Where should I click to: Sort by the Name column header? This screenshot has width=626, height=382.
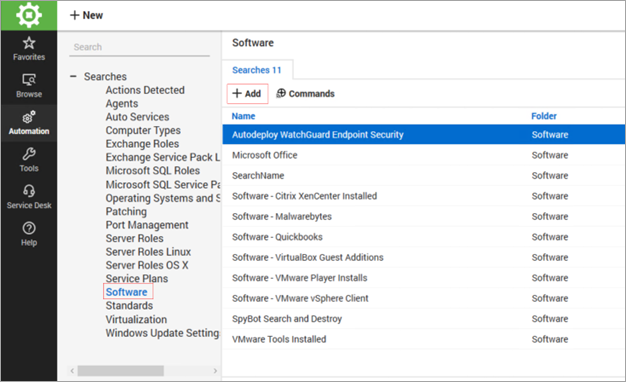click(x=244, y=116)
